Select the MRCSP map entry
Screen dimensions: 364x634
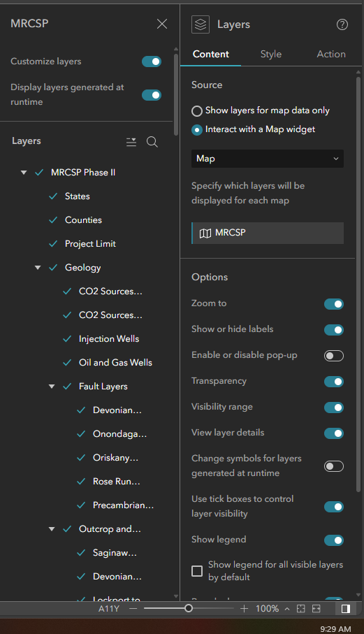pyautogui.click(x=268, y=233)
